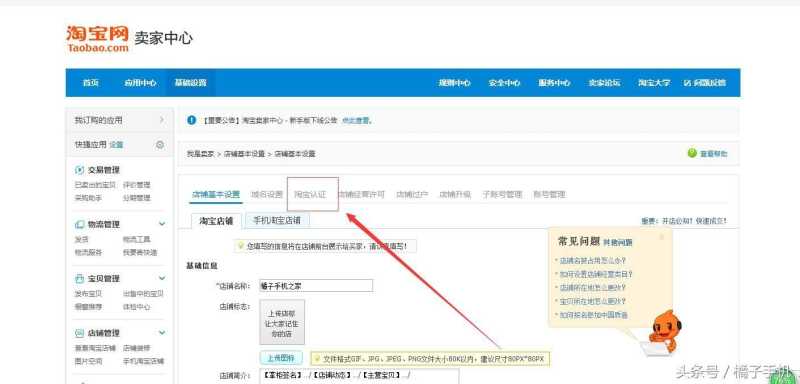Screen dimensions: 800x384
Task: Click the 问题反馈 feedback link
Action: tap(705, 83)
